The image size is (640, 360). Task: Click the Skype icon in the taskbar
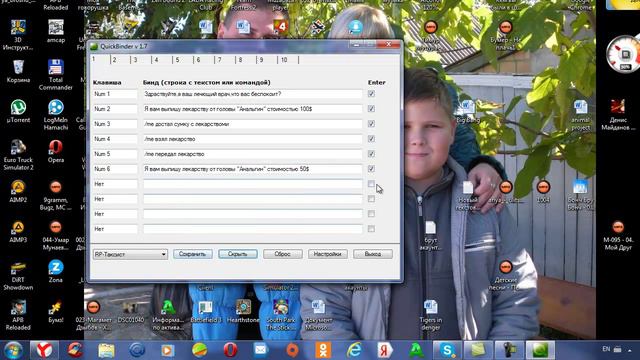[x=447, y=350]
